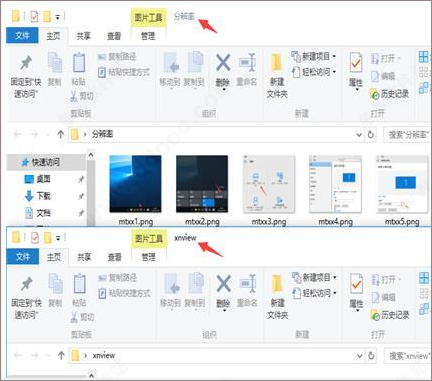This screenshot has width=432, height=381.
Task: Click 编辑 in the 分辨率 window ribbon
Action: [383, 76]
